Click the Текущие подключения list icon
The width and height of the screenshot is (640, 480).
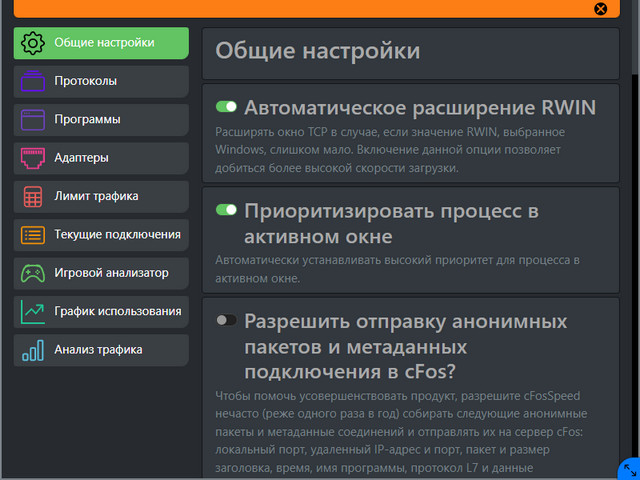(33, 235)
